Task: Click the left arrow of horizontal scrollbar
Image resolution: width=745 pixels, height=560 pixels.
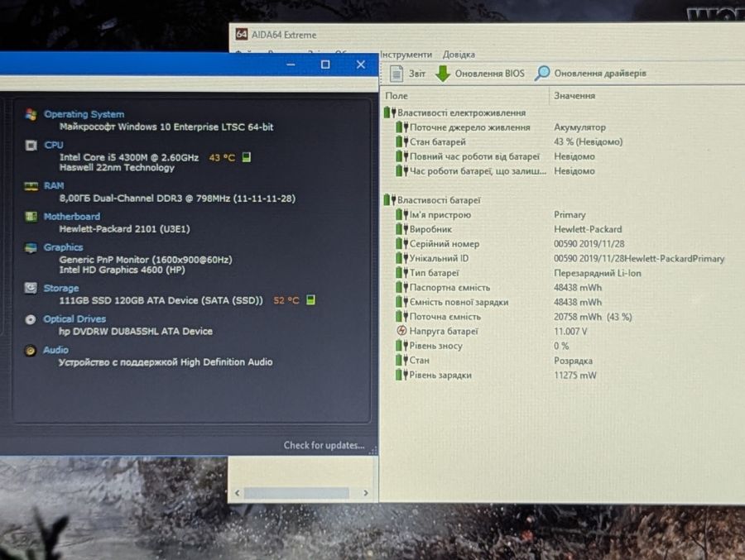Action: [x=237, y=493]
